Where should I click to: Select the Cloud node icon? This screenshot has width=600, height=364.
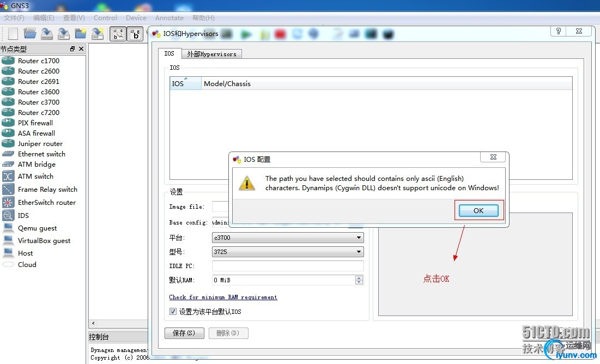point(8,264)
